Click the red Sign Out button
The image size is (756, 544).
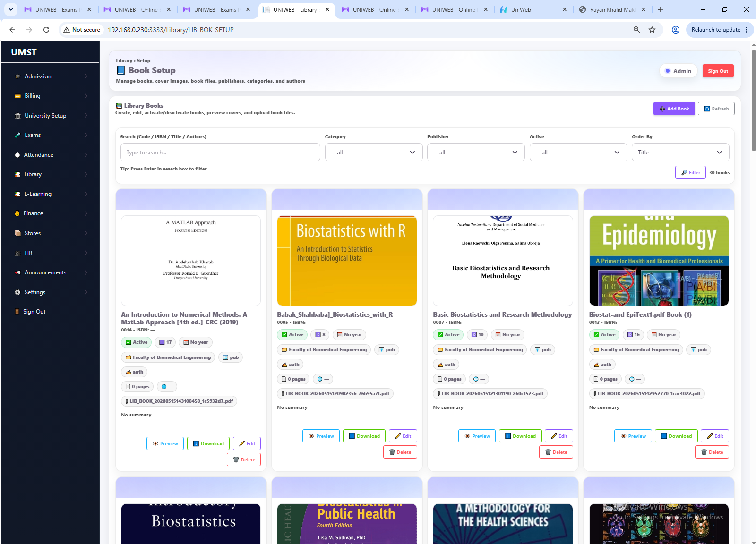(718, 71)
